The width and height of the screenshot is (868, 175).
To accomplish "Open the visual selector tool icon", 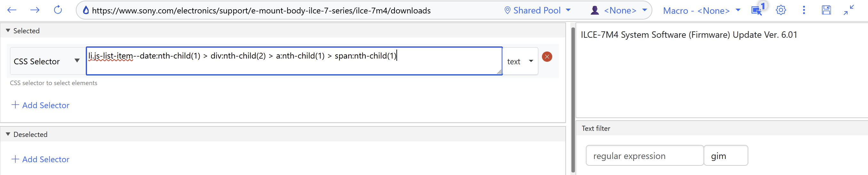I will tap(756, 11).
